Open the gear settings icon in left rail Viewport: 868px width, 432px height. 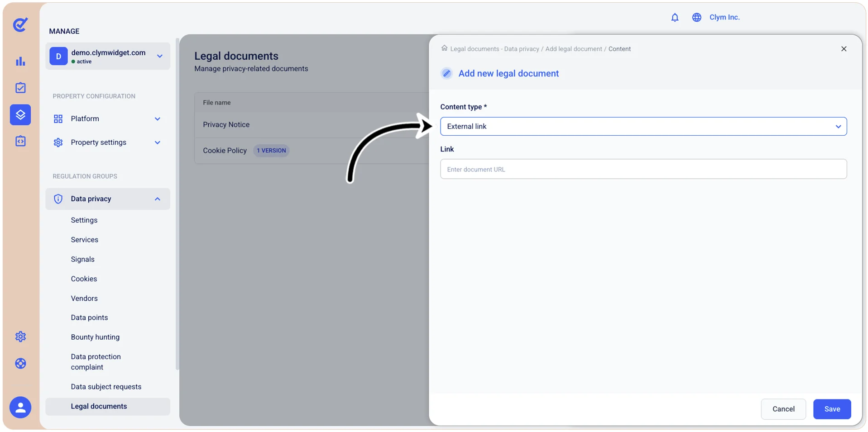pyautogui.click(x=20, y=337)
